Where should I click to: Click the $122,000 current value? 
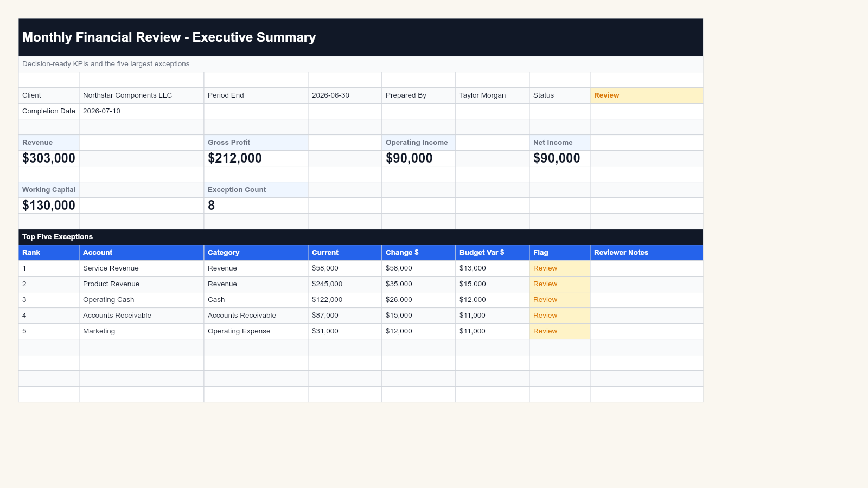point(345,300)
